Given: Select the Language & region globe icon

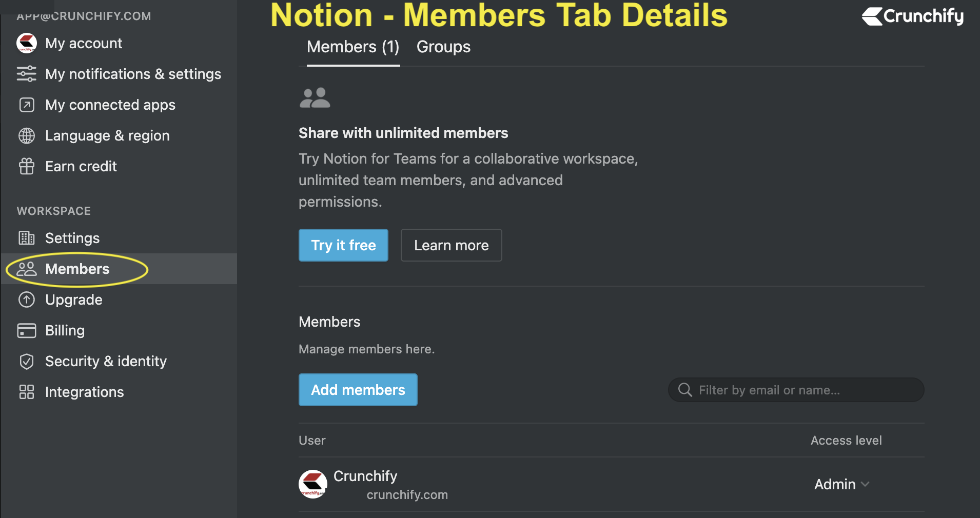Looking at the screenshot, I should tap(27, 135).
